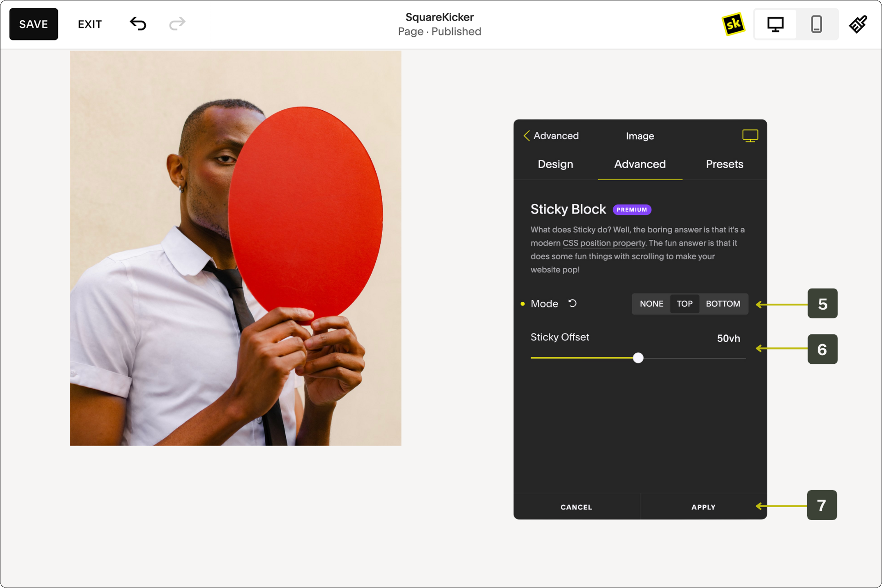Switch to desktop view icon in top bar

(775, 24)
